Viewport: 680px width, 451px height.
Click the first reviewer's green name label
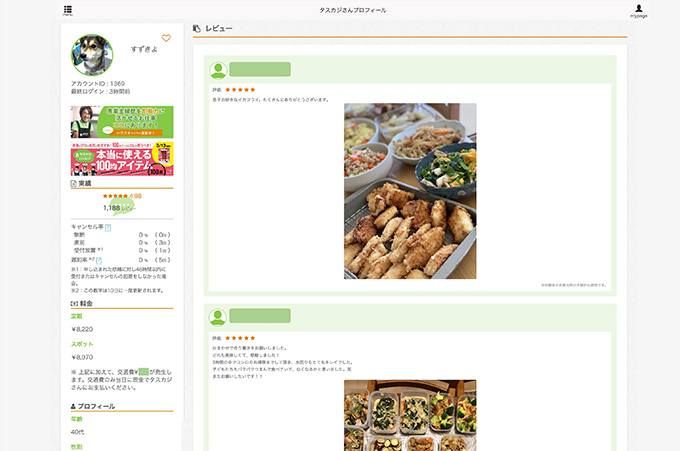click(x=260, y=70)
